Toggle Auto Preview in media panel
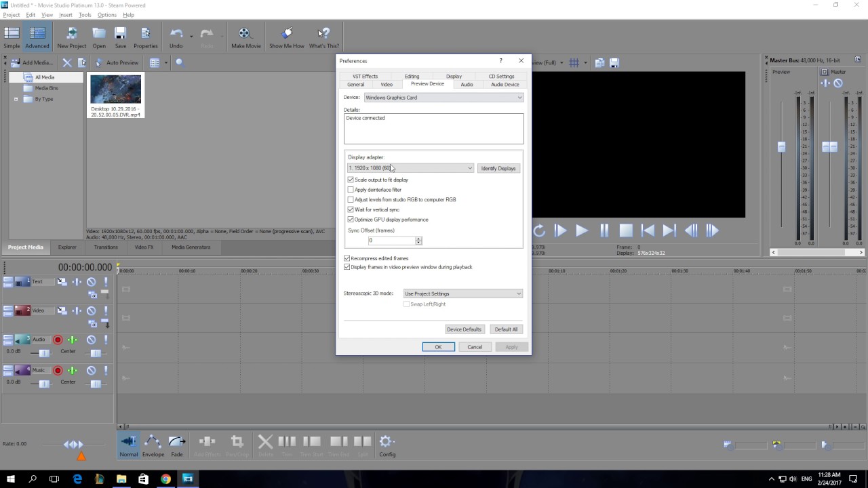Image resolution: width=868 pixels, height=488 pixels. (117, 62)
